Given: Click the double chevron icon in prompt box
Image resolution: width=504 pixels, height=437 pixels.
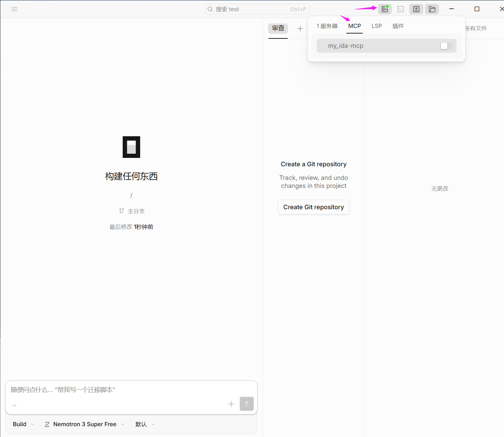Looking at the screenshot, I should 14,406.
